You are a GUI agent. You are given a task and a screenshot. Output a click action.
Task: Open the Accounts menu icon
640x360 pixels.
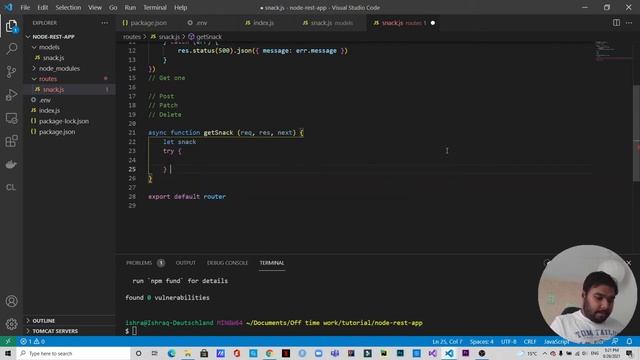(11, 301)
